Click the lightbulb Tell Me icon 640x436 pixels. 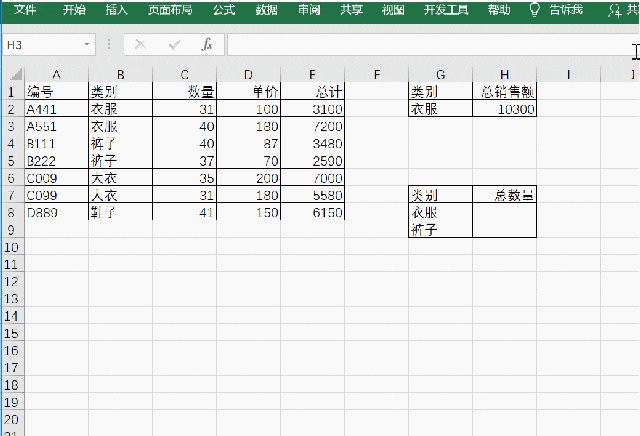(534, 10)
